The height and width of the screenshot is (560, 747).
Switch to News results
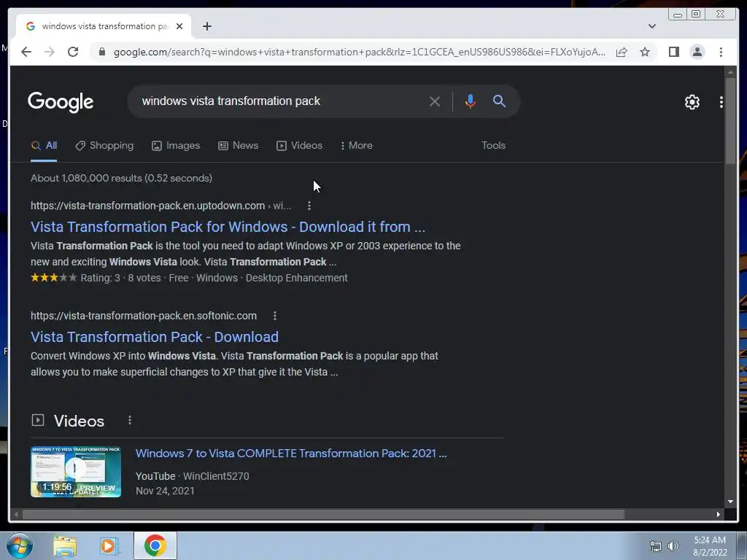click(x=239, y=146)
